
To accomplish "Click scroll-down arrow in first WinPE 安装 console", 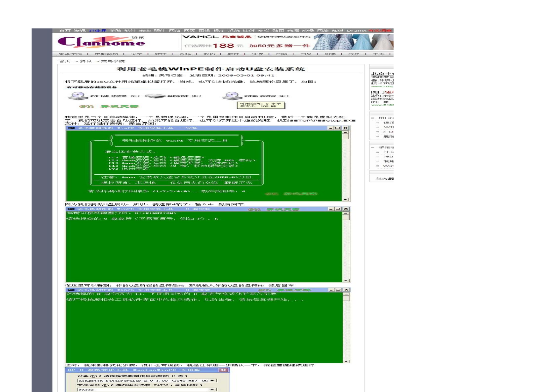I will 346,199.
